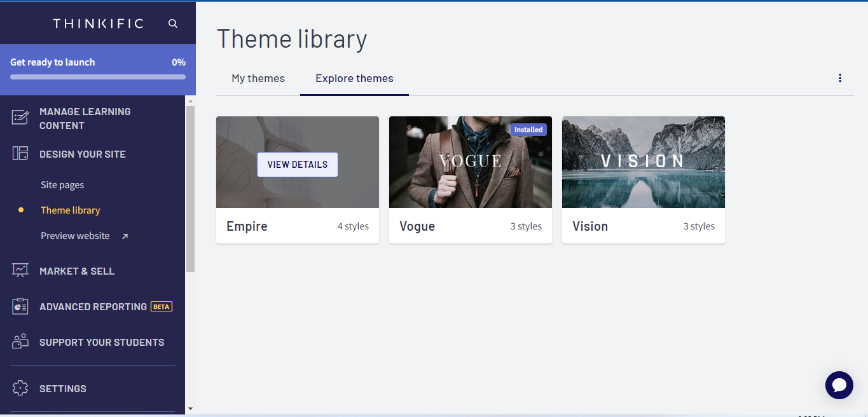
Task: Click the 0% launch progress value
Action: pos(179,62)
